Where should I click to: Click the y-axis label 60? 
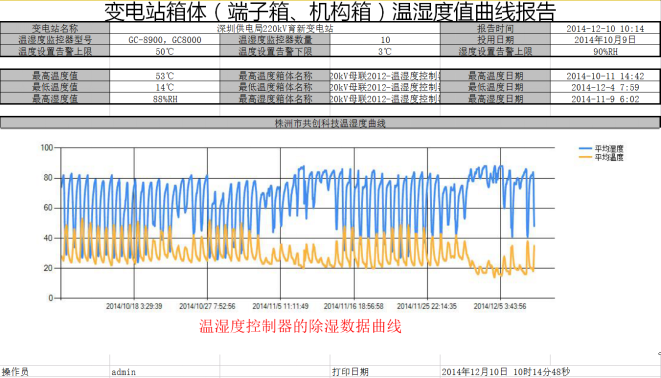[48, 208]
